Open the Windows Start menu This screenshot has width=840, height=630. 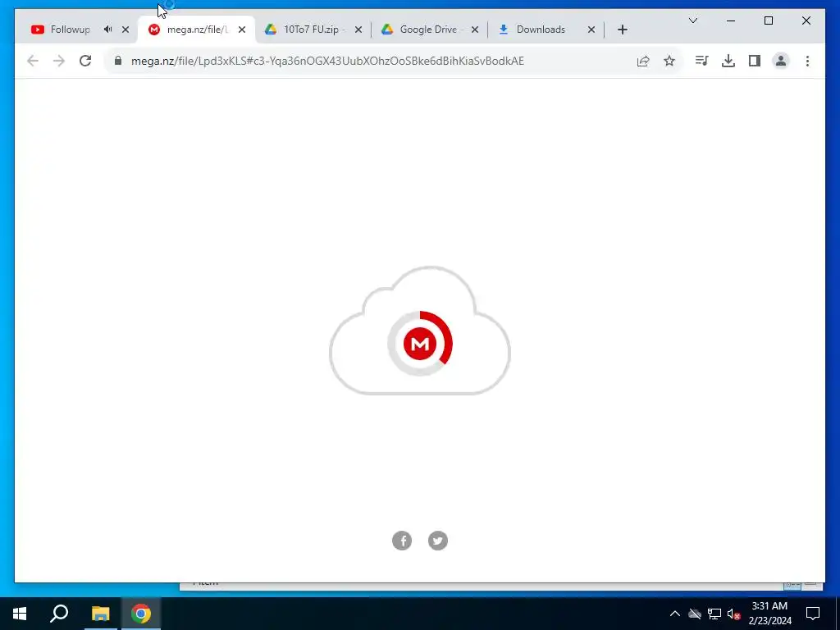pyautogui.click(x=20, y=614)
